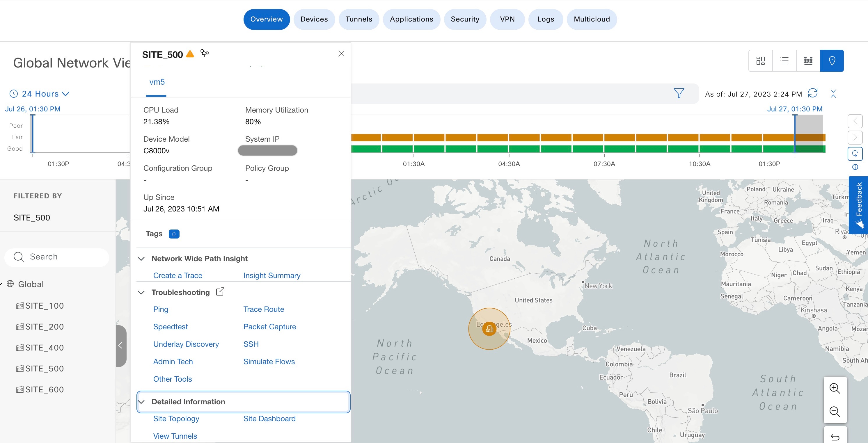
Task: Click the info icon beside the timeline arrows
Action: (855, 167)
